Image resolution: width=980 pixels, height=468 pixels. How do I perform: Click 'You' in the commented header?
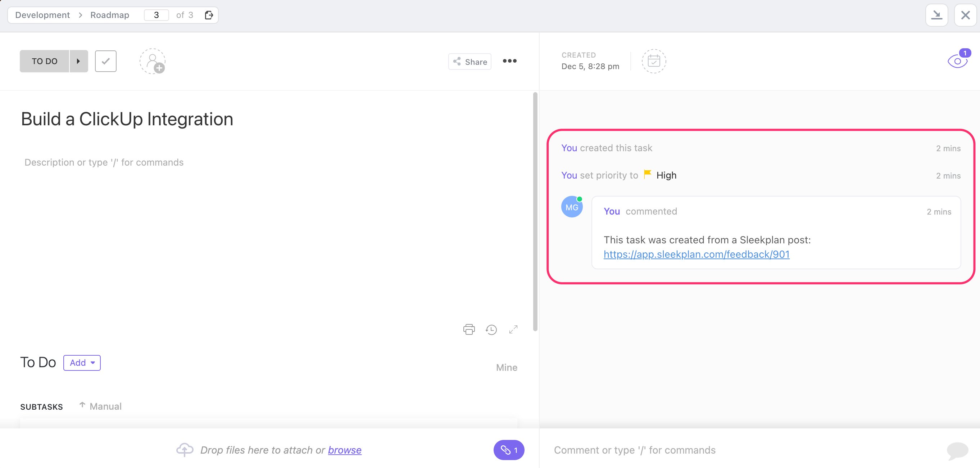click(x=612, y=211)
